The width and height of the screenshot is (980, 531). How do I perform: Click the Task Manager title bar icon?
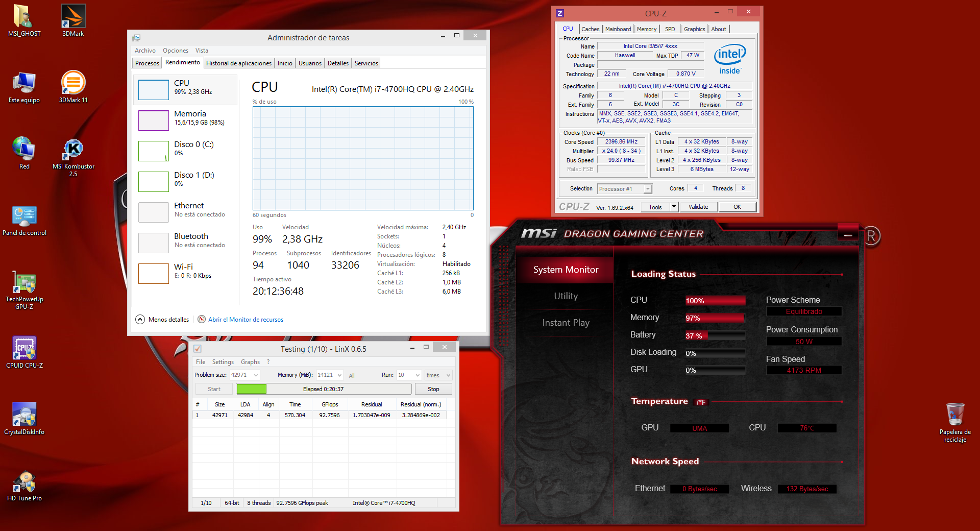(136, 38)
